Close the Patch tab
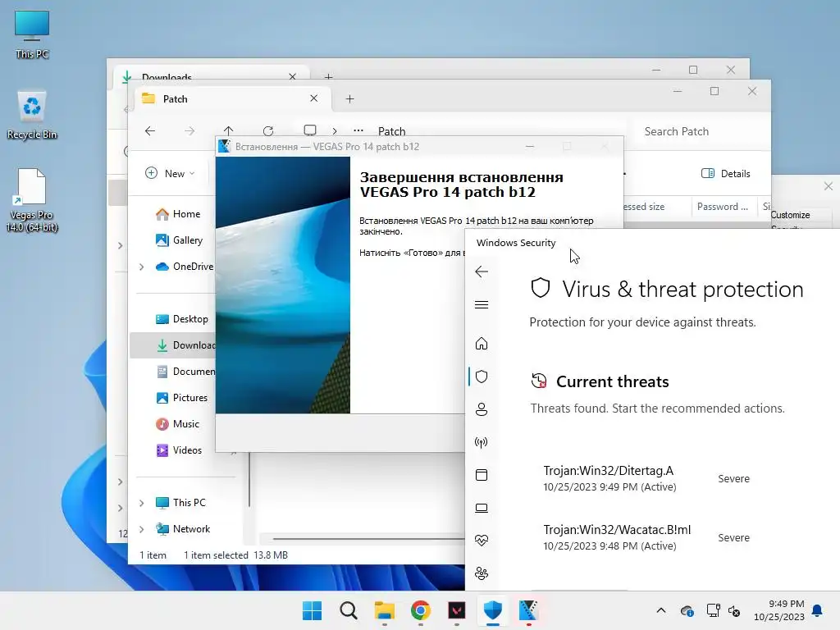 tap(314, 98)
